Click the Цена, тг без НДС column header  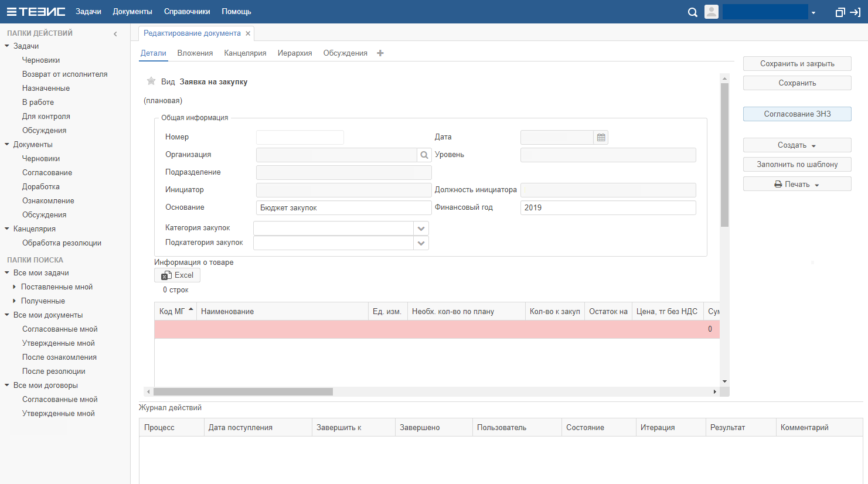[668, 312]
